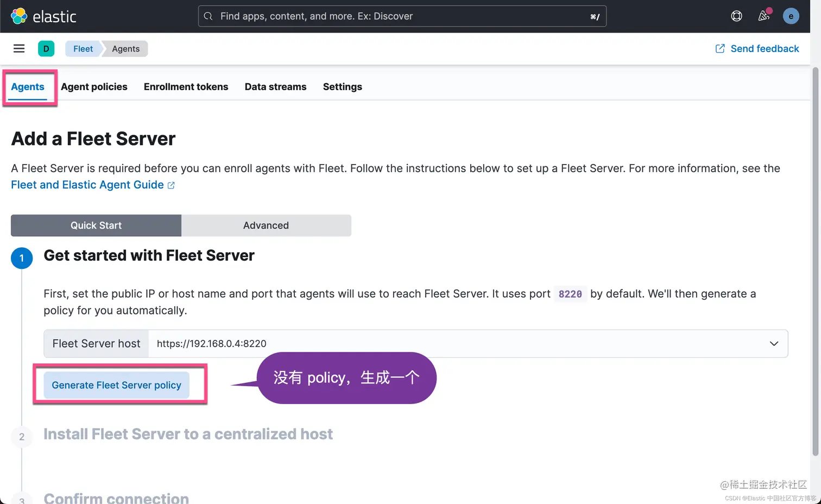Image resolution: width=821 pixels, height=504 pixels.
Task: Click the page's vertical scrollbar
Action: coord(815,261)
